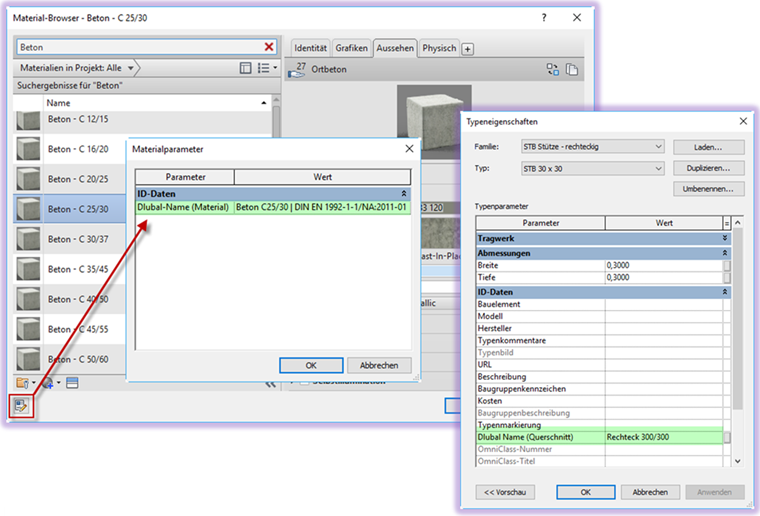The width and height of the screenshot is (760, 516).
Task: Close the Materialparameter dialog
Action: coord(409,149)
